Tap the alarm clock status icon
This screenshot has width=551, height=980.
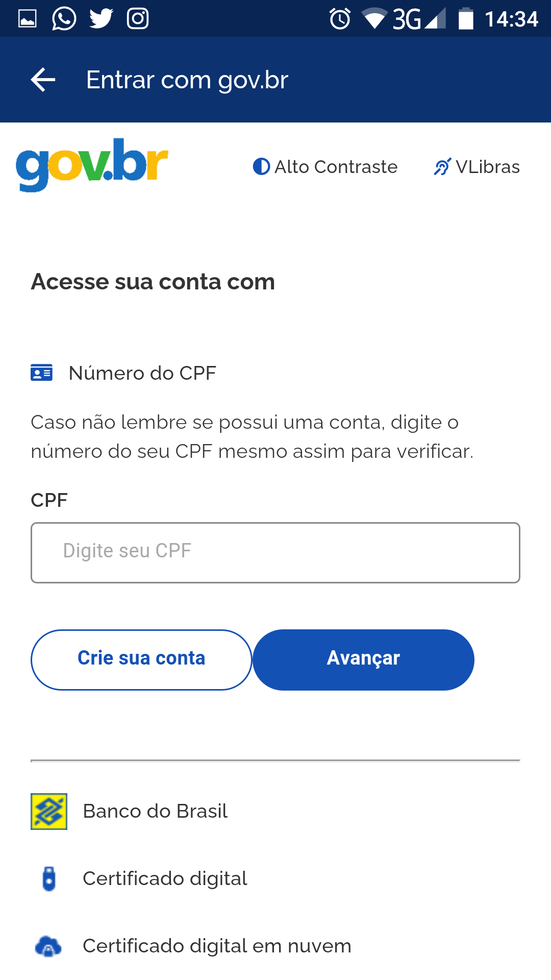pyautogui.click(x=340, y=19)
